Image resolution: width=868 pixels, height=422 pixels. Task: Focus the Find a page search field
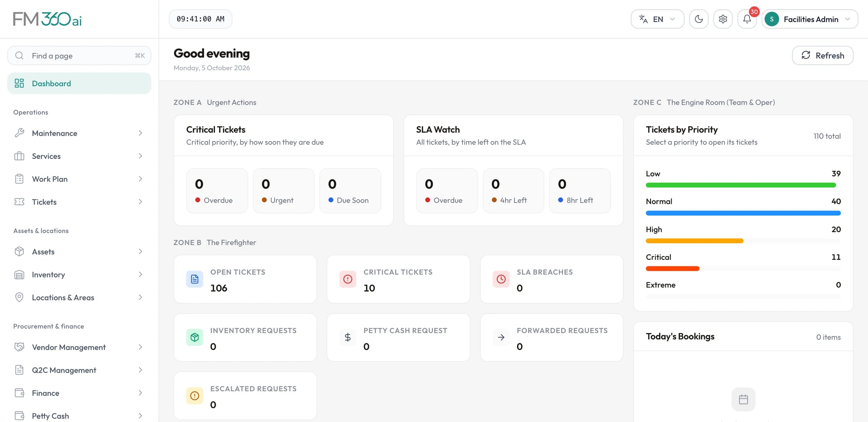(79, 55)
